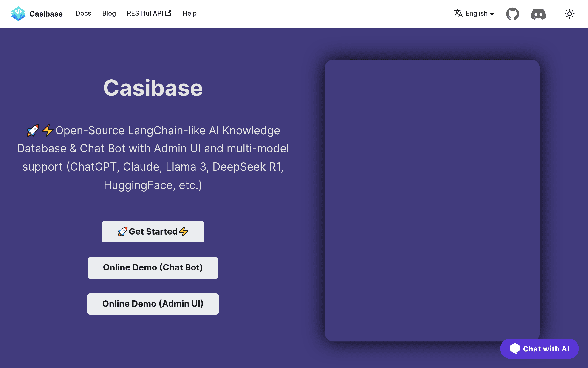Open the Discord server icon
Viewport: 588px width, 368px height.
[538, 14]
